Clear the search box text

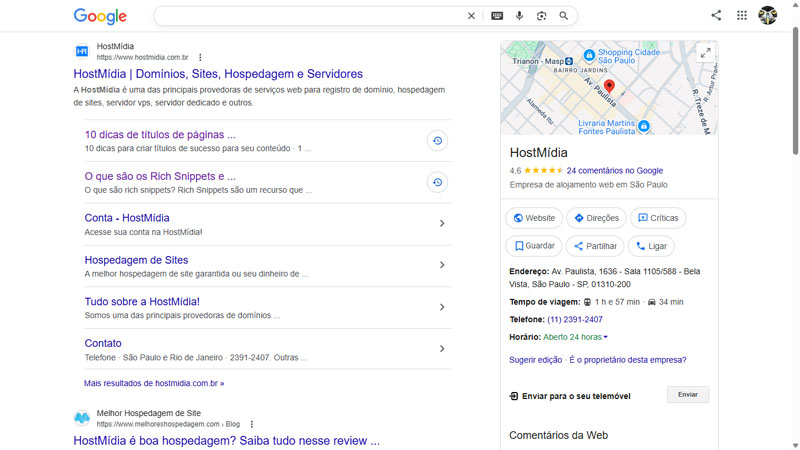click(471, 16)
